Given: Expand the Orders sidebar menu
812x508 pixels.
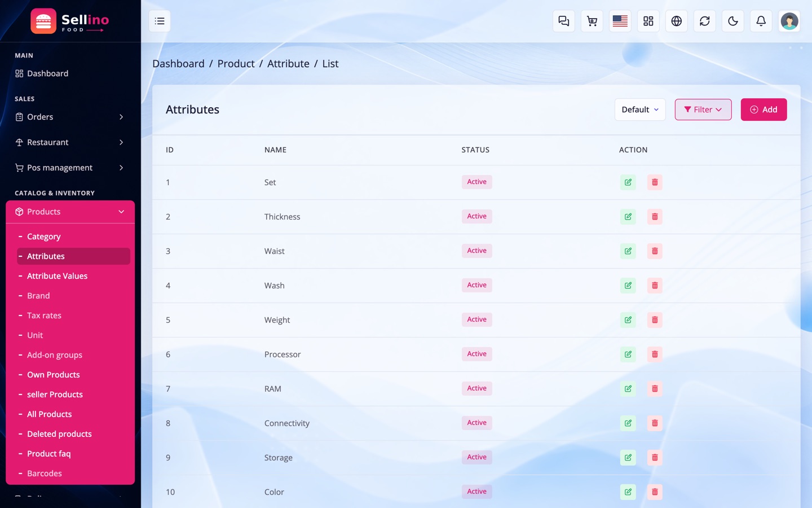Looking at the screenshot, I should pyautogui.click(x=70, y=117).
